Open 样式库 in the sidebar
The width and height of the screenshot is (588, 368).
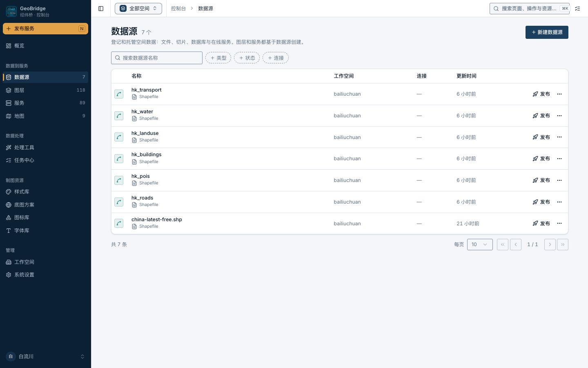point(45,192)
